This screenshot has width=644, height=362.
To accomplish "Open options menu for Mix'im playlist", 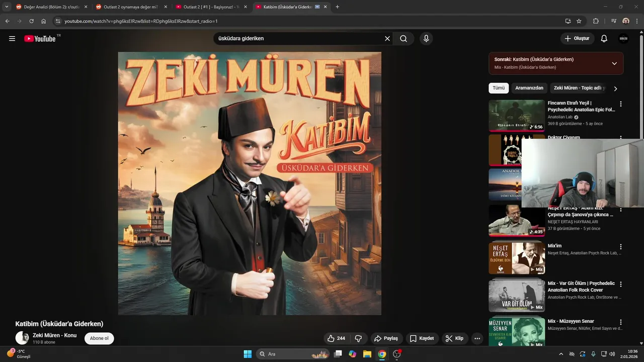I will [621, 247].
